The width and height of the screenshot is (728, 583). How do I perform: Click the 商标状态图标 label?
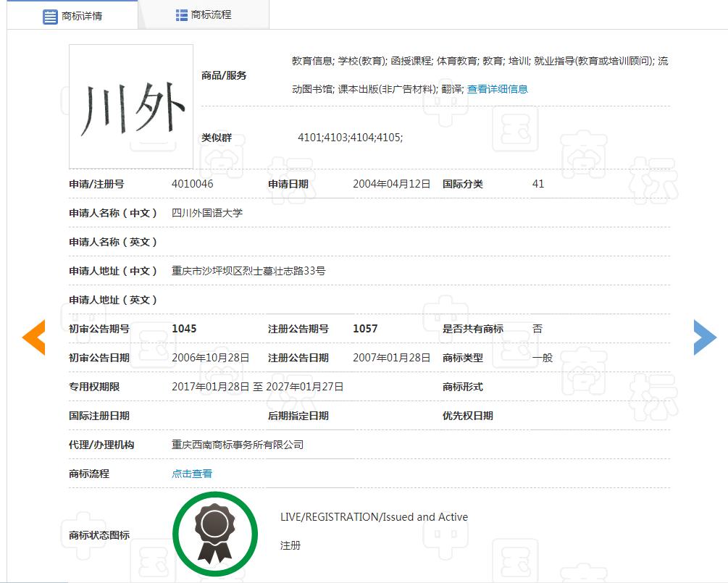click(99, 535)
